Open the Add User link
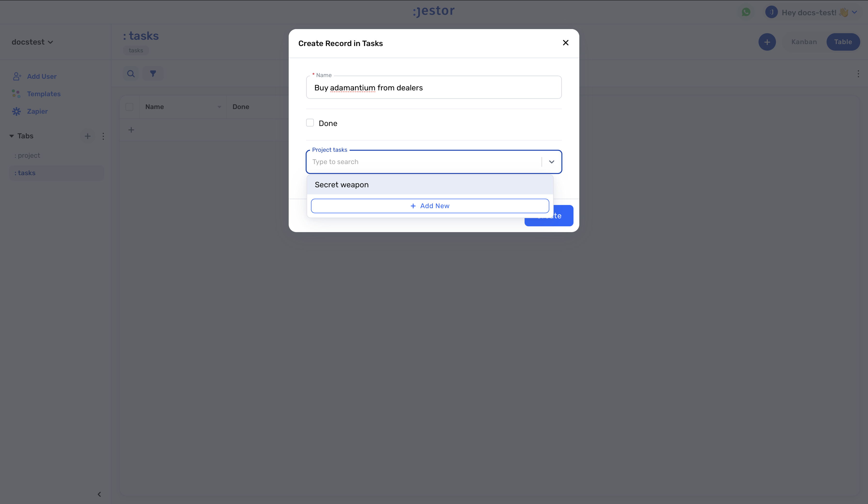 [x=42, y=77]
